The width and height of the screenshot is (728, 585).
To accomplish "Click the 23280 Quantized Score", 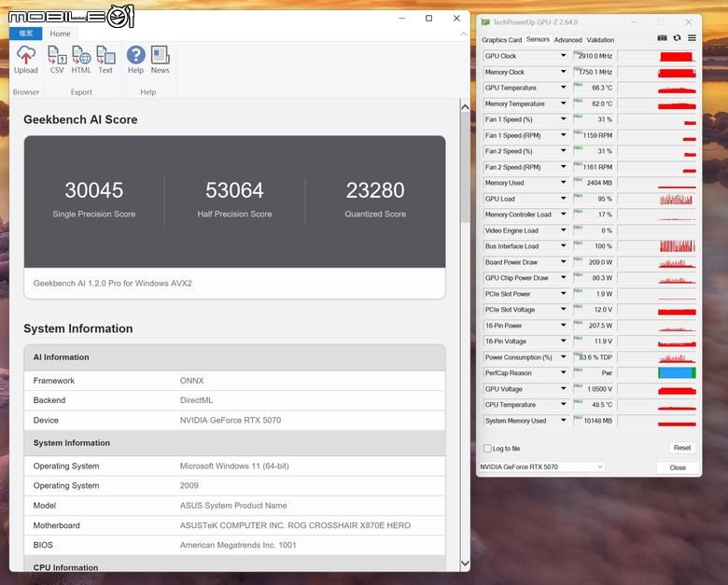I will (375, 190).
